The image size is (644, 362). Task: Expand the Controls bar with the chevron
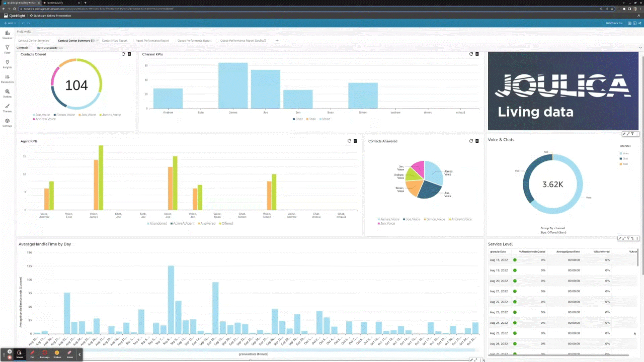pyautogui.click(x=640, y=48)
